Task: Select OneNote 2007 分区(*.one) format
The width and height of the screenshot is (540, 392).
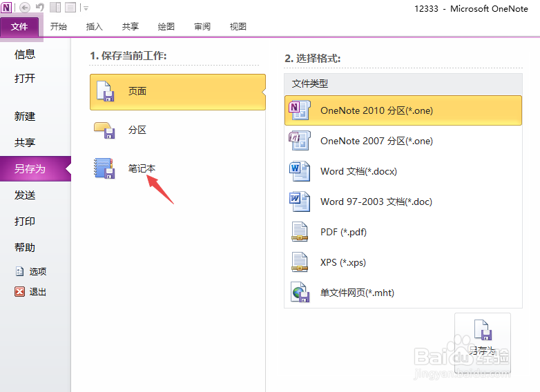Action: pos(403,141)
